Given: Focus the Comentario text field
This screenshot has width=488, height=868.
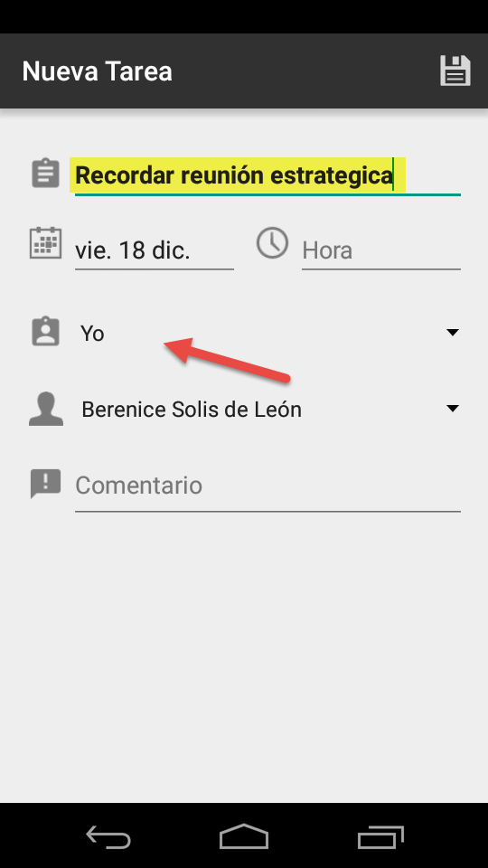Looking at the screenshot, I should (267, 486).
